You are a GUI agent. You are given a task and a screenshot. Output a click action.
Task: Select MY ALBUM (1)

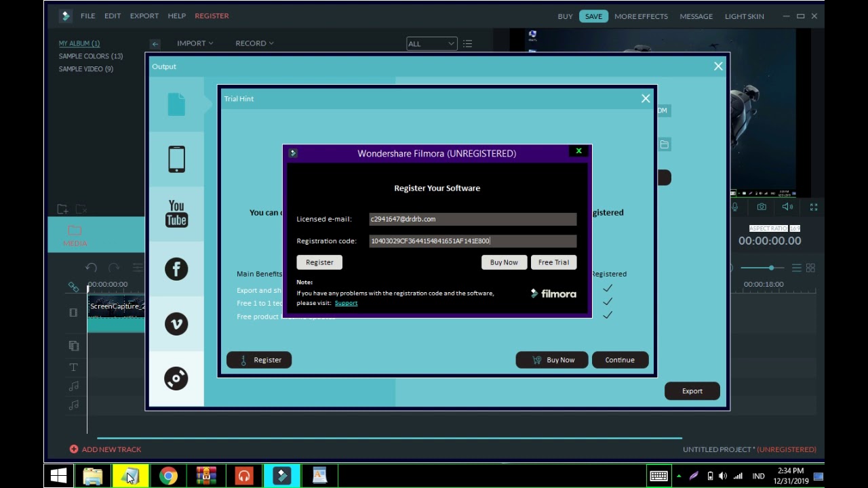click(x=79, y=43)
